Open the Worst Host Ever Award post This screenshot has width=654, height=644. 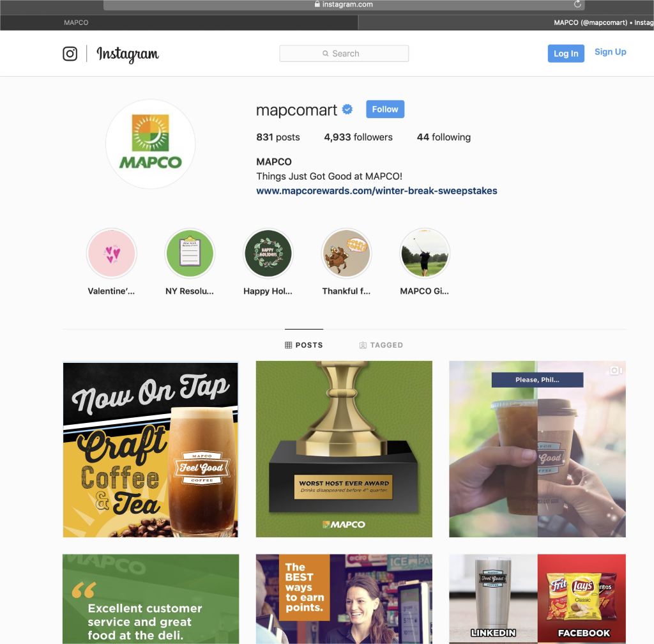pos(344,449)
